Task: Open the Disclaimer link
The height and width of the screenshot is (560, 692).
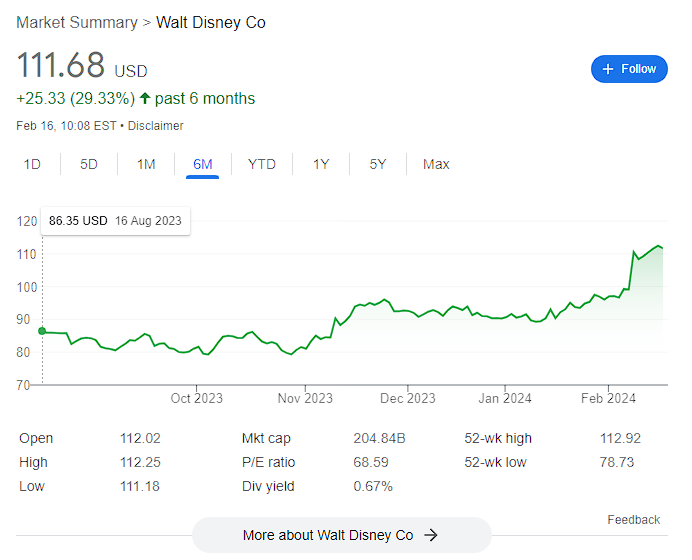Action: [x=155, y=126]
